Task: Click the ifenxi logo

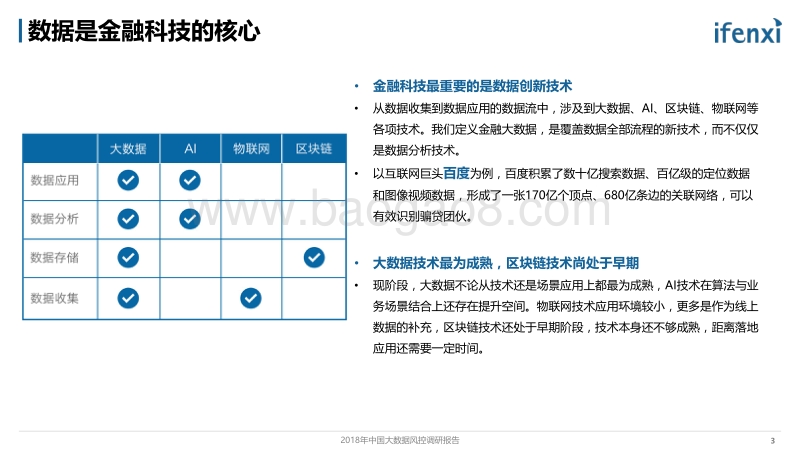Action: point(747,32)
